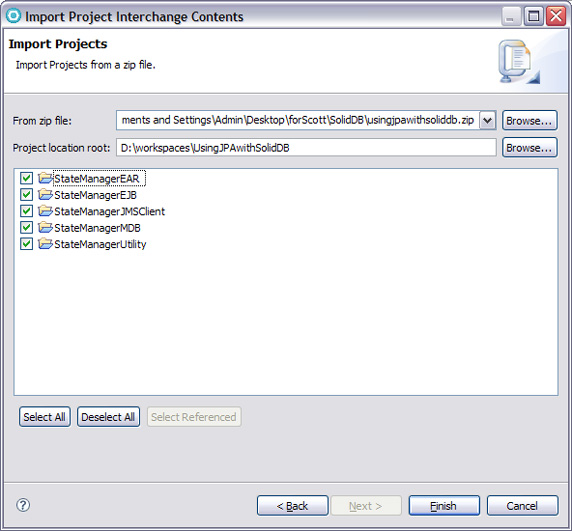Browse for the zip file
The image size is (572, 531).
click(529, 120)
